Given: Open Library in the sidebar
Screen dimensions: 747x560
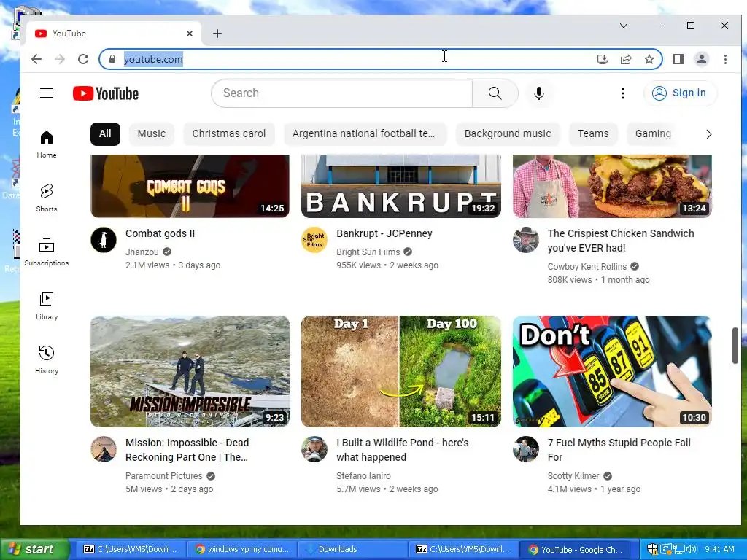Looking at the screenshot, I should click(47, 306).
